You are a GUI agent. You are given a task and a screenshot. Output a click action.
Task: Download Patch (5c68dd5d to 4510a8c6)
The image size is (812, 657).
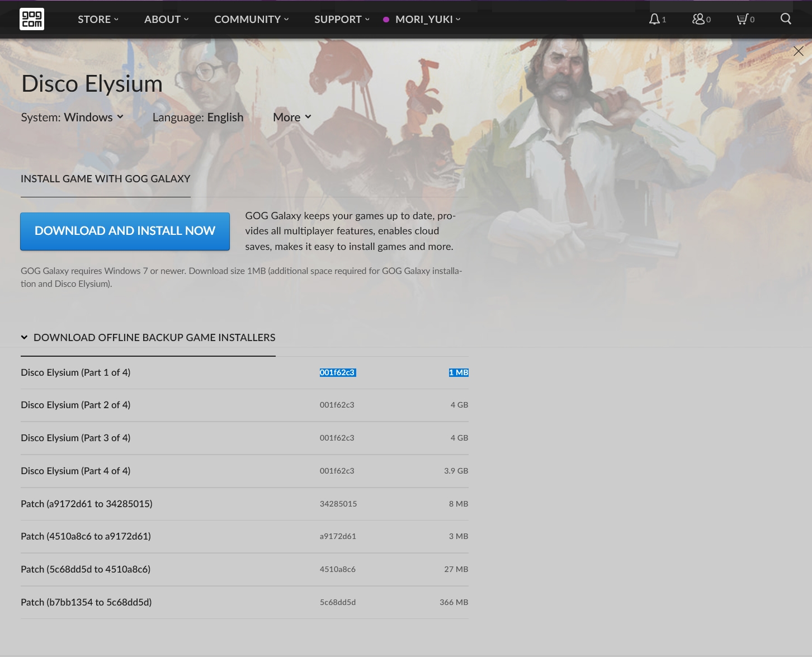[x=244, y=569]
